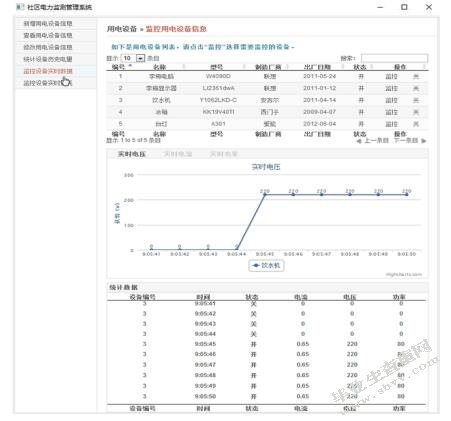Select the 监控用电设备信息 breadcrumb title

176,29
